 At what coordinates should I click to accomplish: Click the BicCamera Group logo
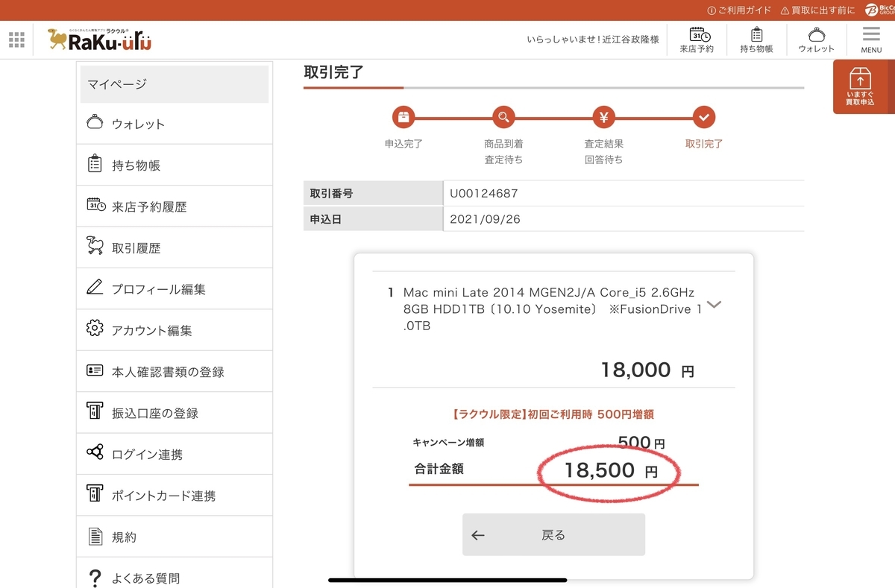pos(879,10)
